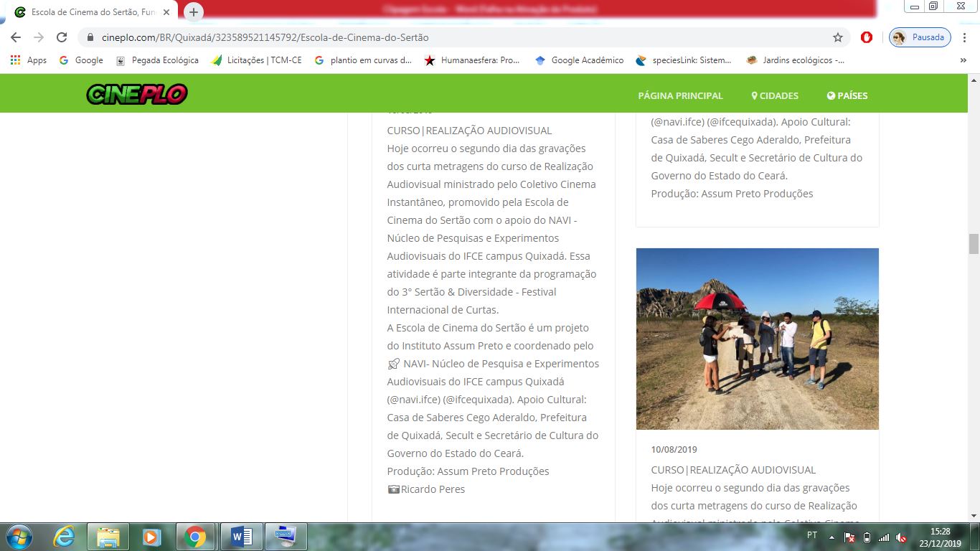Toggle the muted volume icon in the system tray
The image size is (980, 551).
[901, 537]
